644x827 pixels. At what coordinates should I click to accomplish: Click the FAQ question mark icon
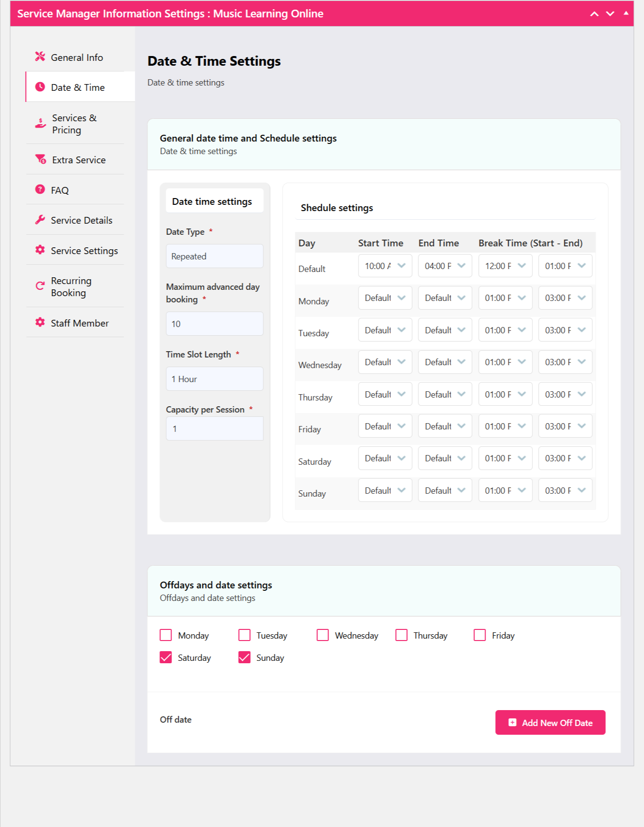click(40, 189)
